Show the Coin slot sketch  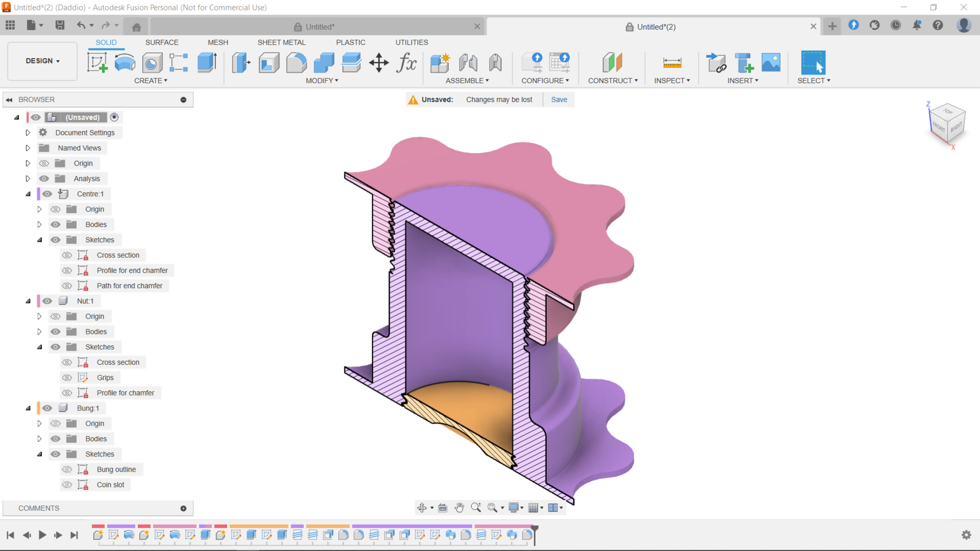coord(67,485)
